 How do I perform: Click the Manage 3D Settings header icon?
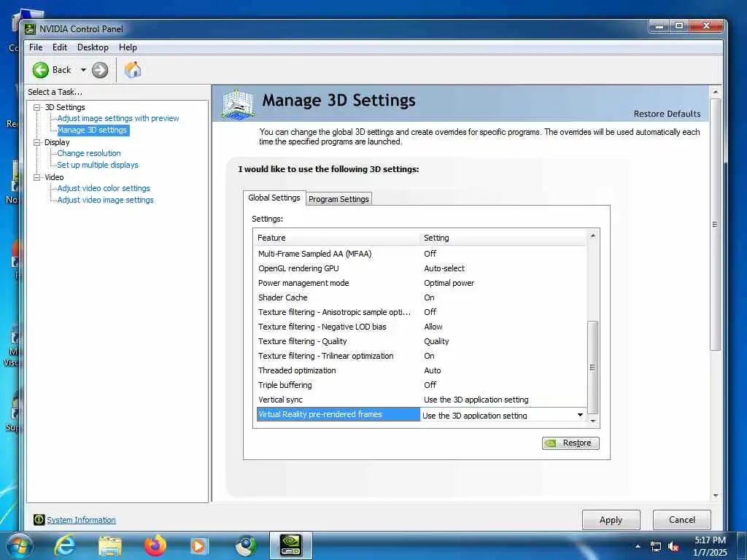pos(239,104)
